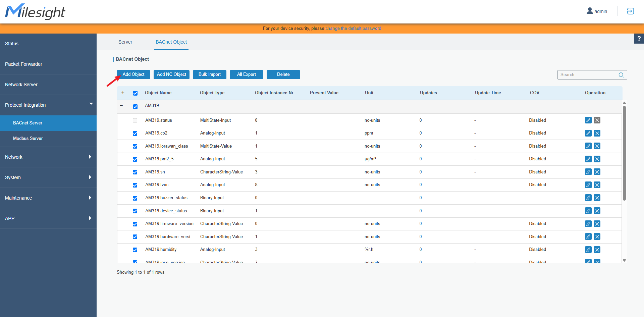The height and width of the screenshot is (317, 644).
Task: Delete the AM319.co2 object row
Action: (x=597, y=133)
